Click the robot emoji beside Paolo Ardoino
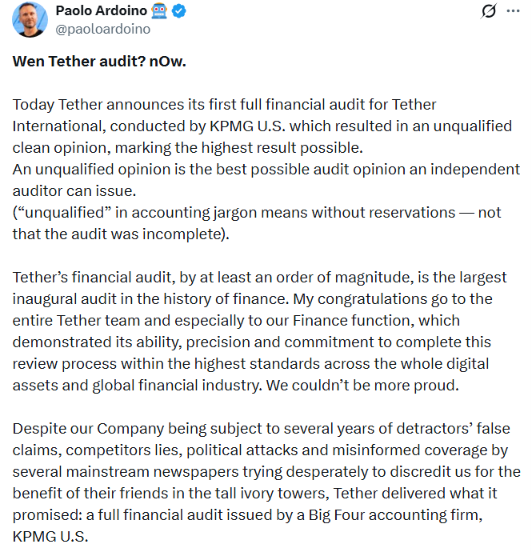Screen dimensions: 531x555 [159, 11]
